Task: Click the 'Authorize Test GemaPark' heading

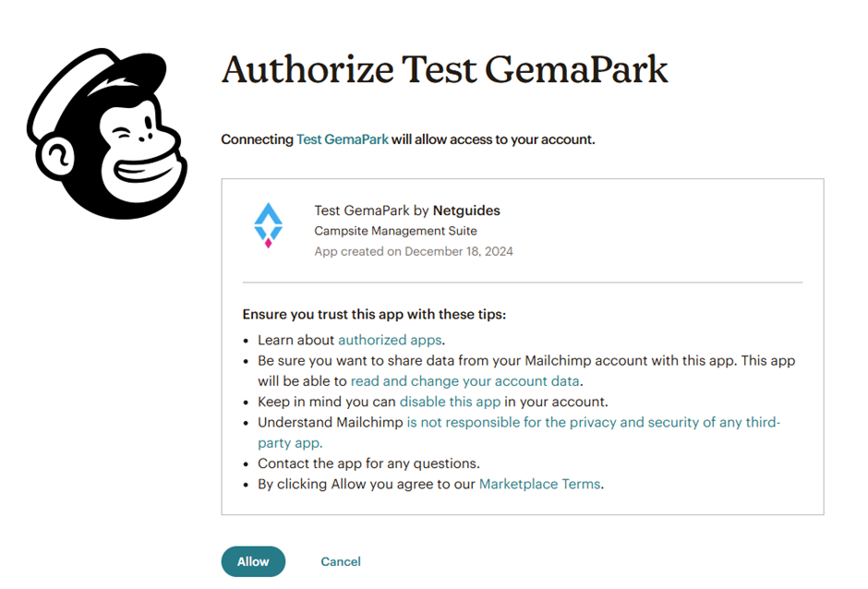Action: coord(444,70)
